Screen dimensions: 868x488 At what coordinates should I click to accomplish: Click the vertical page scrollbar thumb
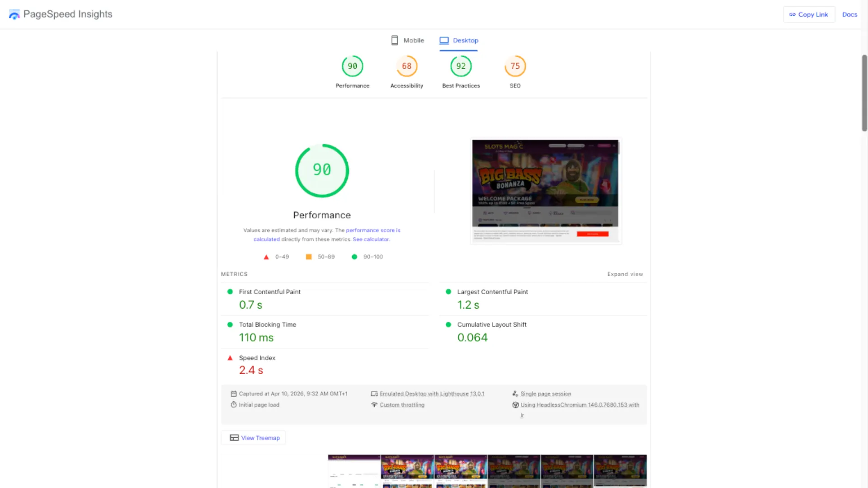click(864, 93)
